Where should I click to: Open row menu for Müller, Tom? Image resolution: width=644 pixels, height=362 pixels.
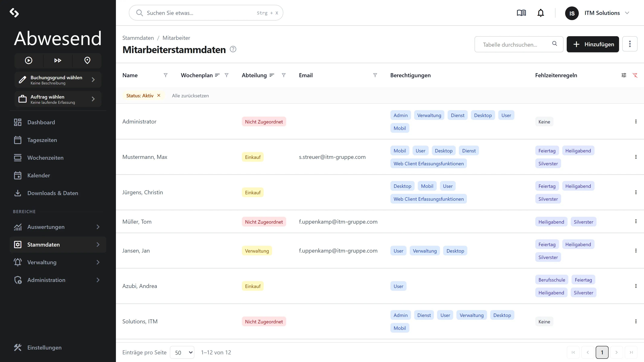tap(636, 221)
